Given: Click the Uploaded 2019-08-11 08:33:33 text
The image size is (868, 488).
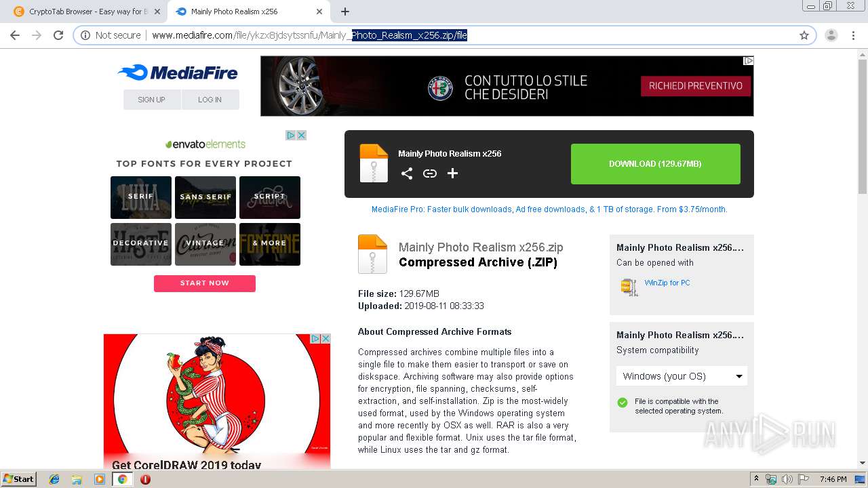Looking at the screenshot, I should pos(421,306).
